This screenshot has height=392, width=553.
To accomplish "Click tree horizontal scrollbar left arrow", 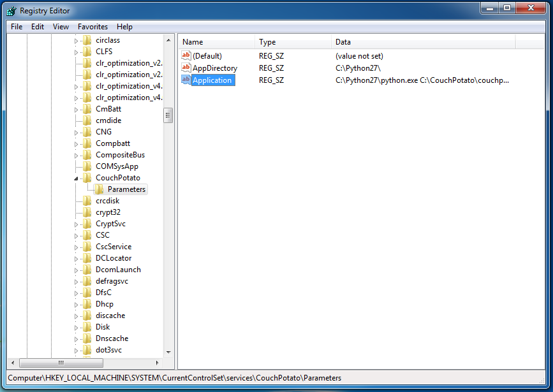I will click(x=13, y=363).
